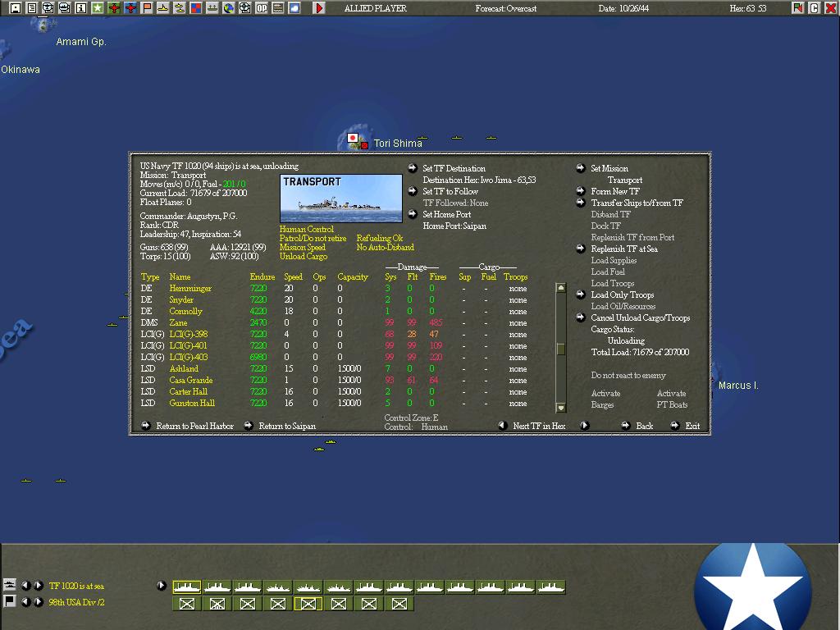Click the double yellow ships toolbar icon
The width and height of the screenshot is (840, 630).
[180, 8]
